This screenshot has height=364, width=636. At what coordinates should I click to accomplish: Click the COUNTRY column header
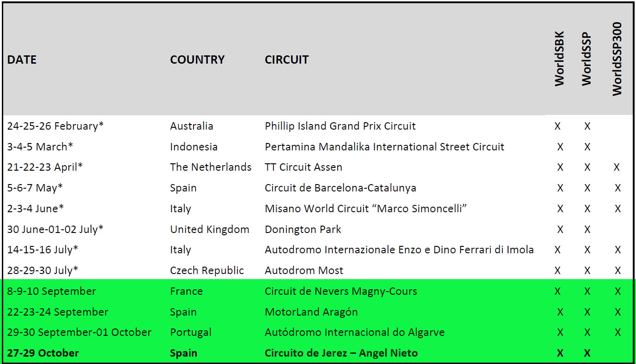pyautogui.click(x=197, y=60)
